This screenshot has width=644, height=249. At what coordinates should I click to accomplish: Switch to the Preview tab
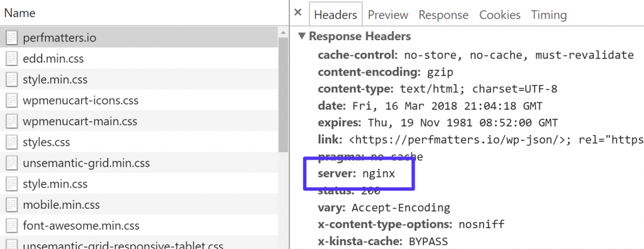tap(387, 15)
